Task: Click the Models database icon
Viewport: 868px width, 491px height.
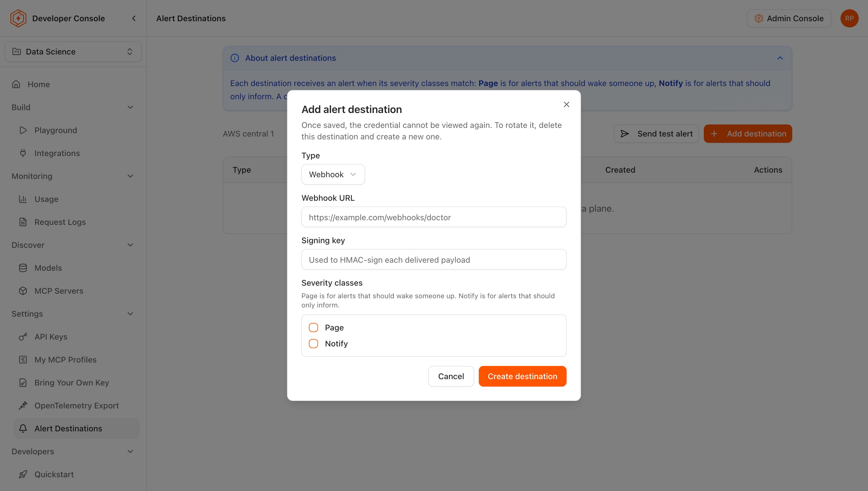Action: click(x=23, y=268)
